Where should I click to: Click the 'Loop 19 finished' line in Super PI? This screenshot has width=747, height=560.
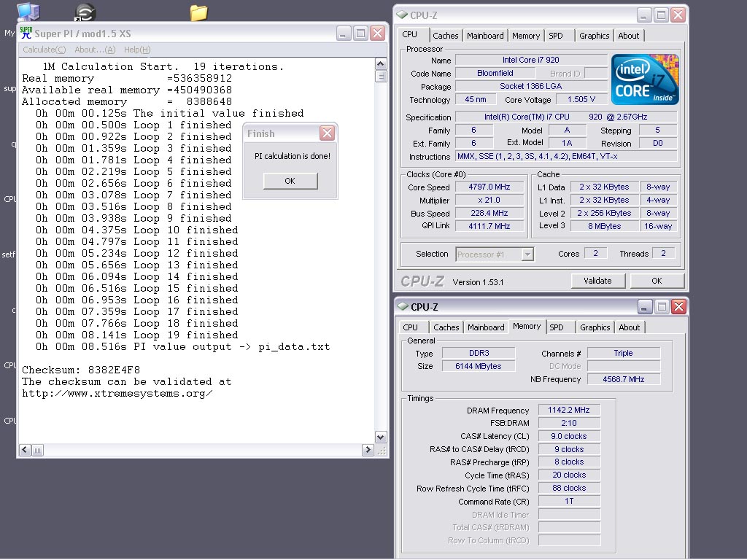[137, 335]
